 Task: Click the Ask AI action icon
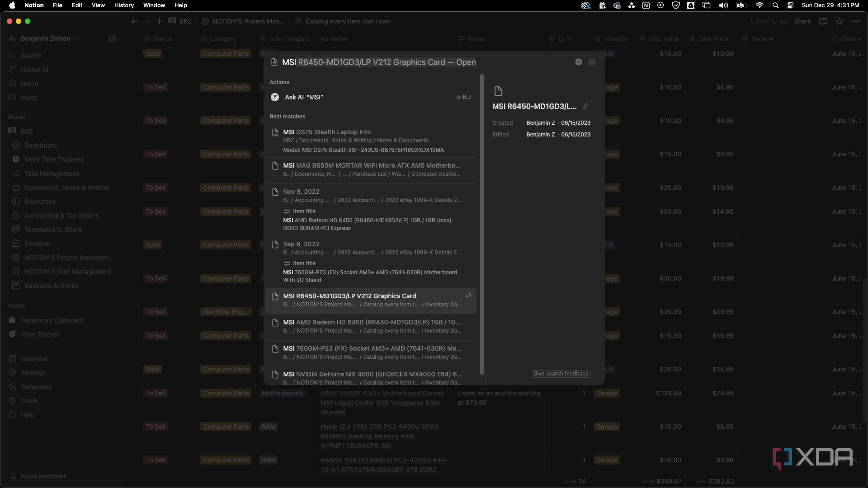(274, 97)
